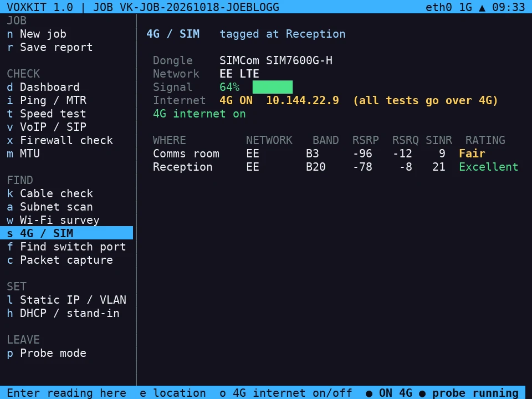Click the B20 band cell
The image size is (532, 399).
[315, 167]
